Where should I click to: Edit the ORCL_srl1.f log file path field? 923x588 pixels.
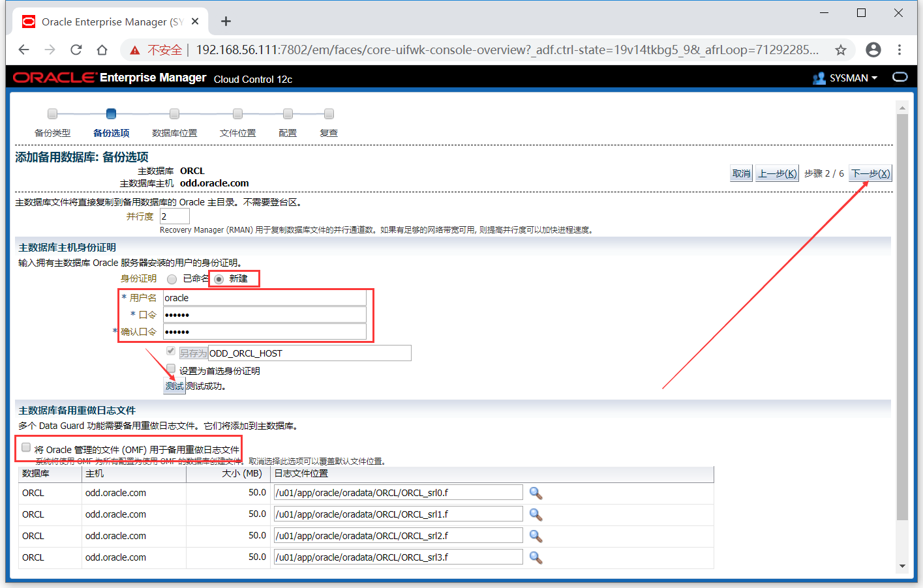click(x=399, y=514)
